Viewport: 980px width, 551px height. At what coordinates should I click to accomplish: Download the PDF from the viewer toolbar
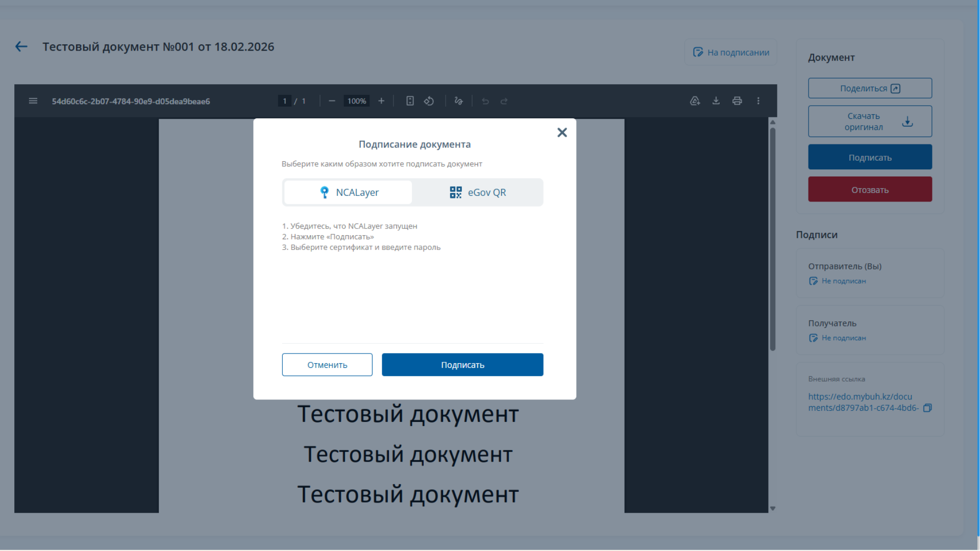pyautogui.click(x=716, y=101)
